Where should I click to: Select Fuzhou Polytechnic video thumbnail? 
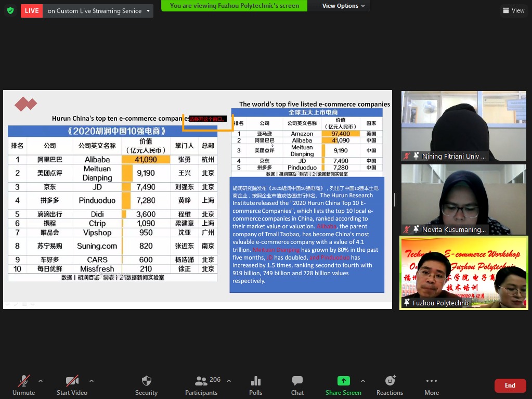coord(464,273)
